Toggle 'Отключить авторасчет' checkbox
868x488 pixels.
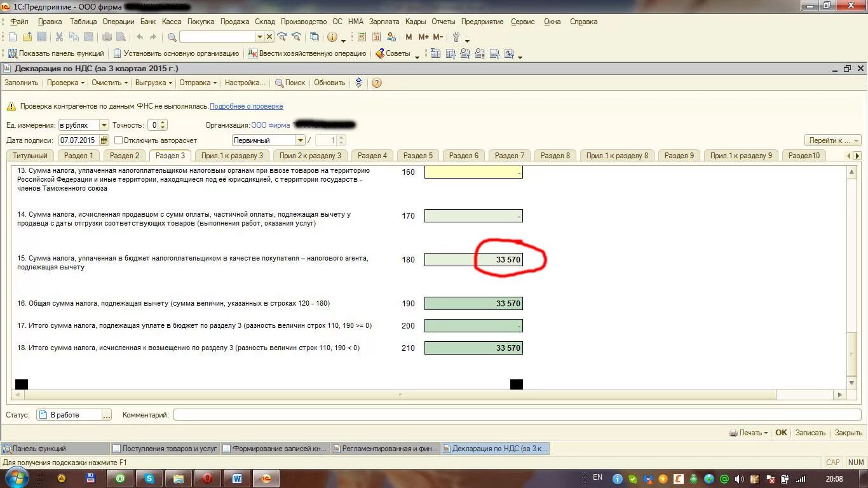[118, 140]
